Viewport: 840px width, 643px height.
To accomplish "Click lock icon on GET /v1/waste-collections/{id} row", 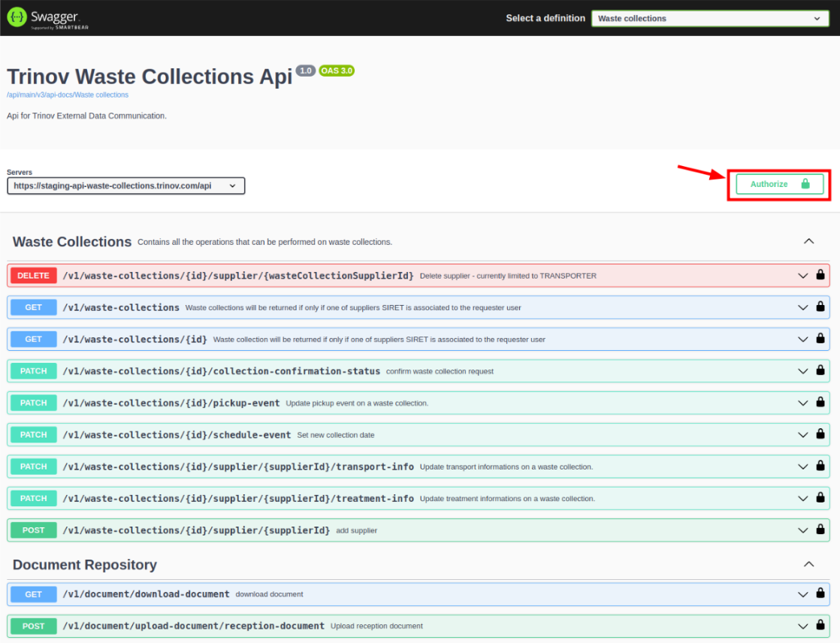I will click(820, 338).
